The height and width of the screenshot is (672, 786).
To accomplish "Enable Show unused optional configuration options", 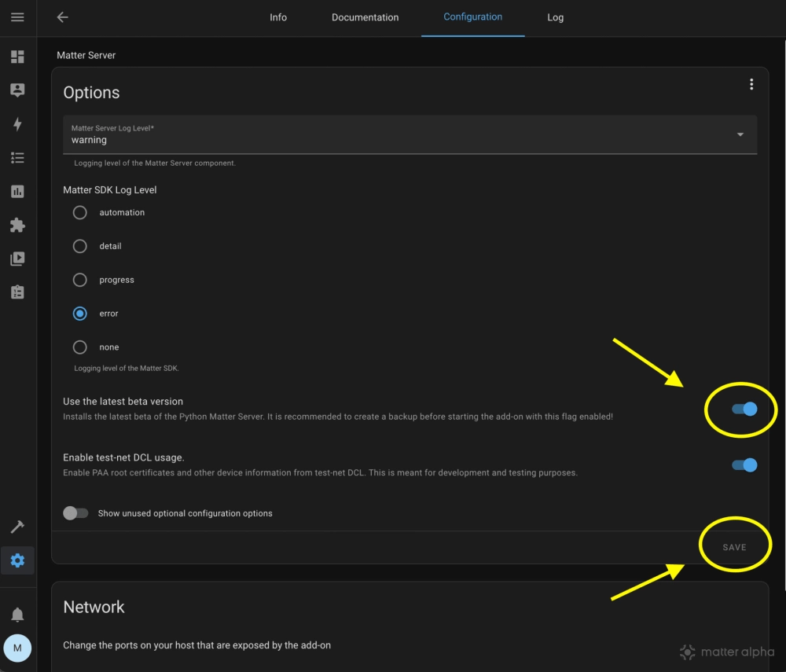I will click(75, 513).
